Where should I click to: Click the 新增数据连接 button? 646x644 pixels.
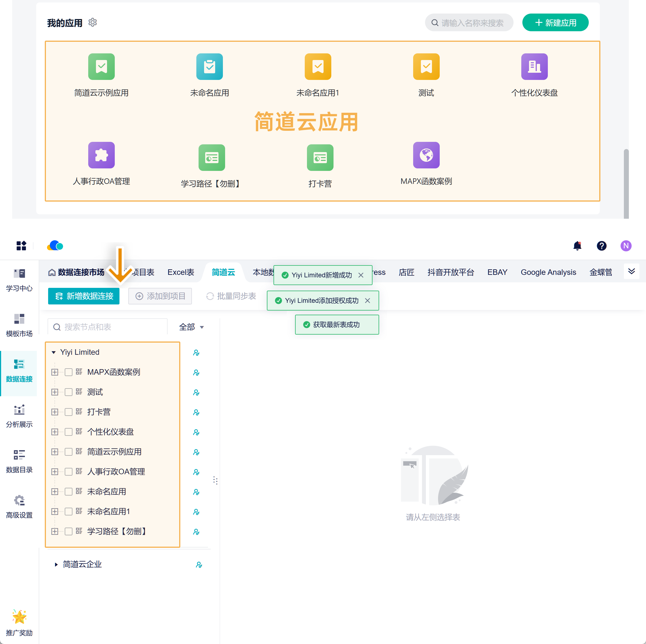tap(84, 296)
